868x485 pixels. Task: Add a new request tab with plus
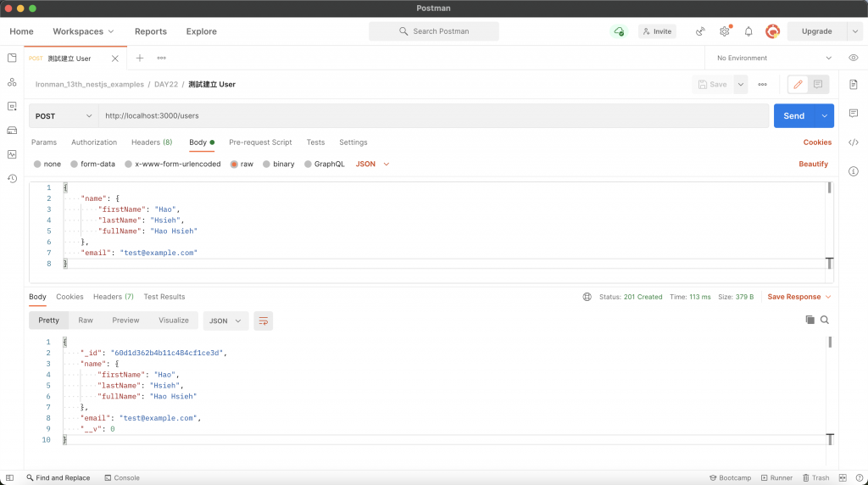tap(140, 59)
